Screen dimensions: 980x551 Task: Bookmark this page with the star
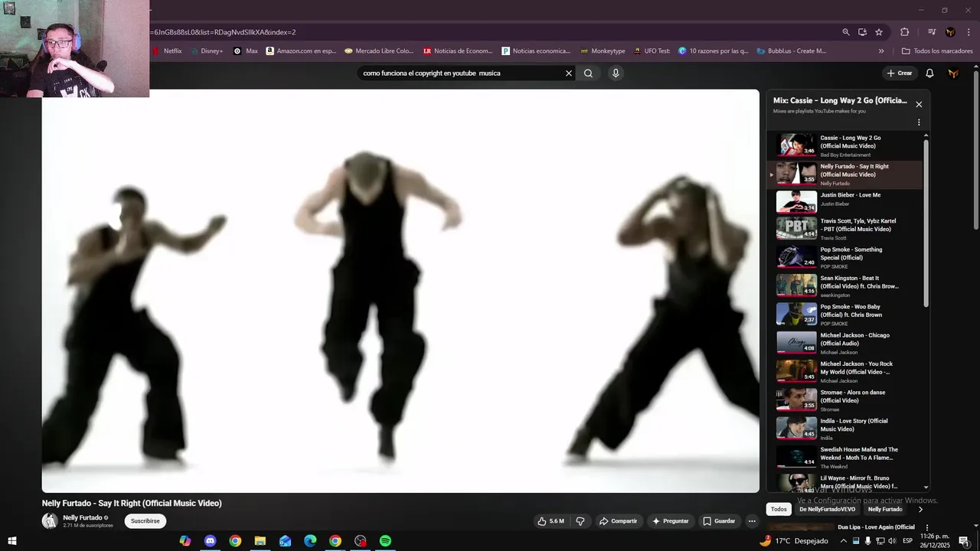point(879,32)
